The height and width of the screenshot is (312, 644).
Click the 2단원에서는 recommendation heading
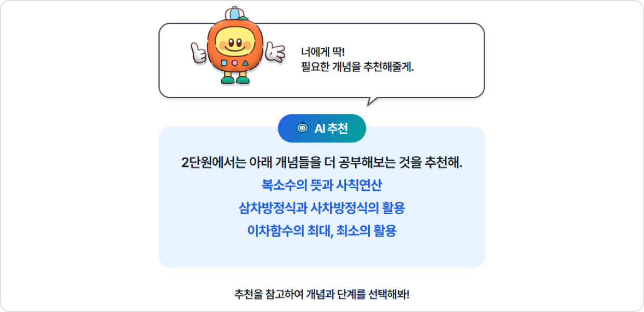pos(322,163)
